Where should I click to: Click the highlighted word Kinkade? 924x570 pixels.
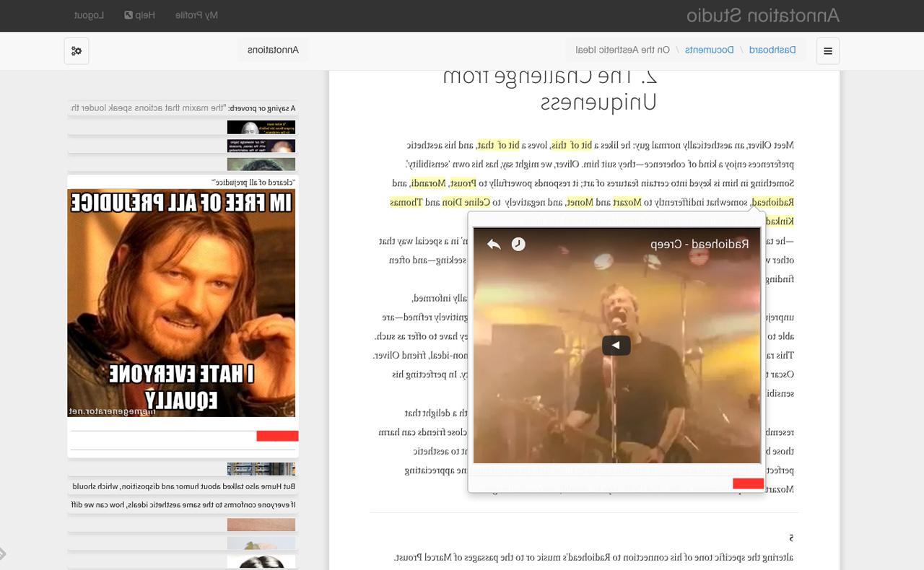click(x=779, y=222)
